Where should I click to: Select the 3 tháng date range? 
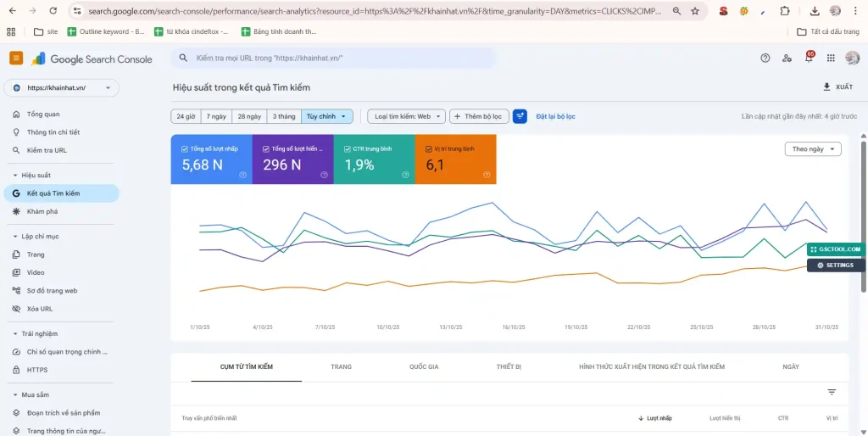click(x=284, y=116)
